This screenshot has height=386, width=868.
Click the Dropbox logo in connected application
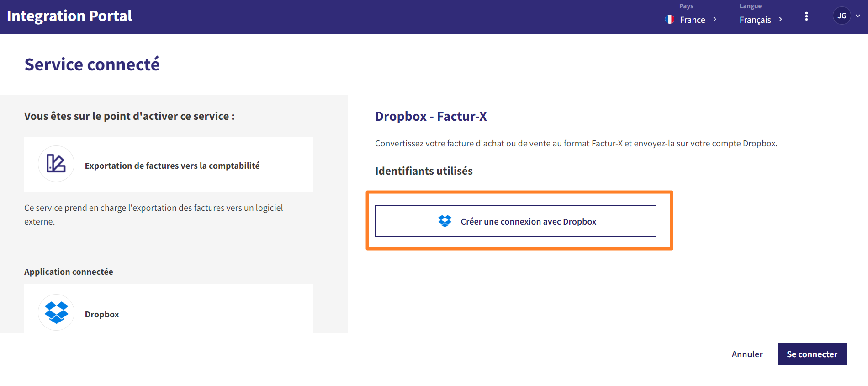point(56,312)
